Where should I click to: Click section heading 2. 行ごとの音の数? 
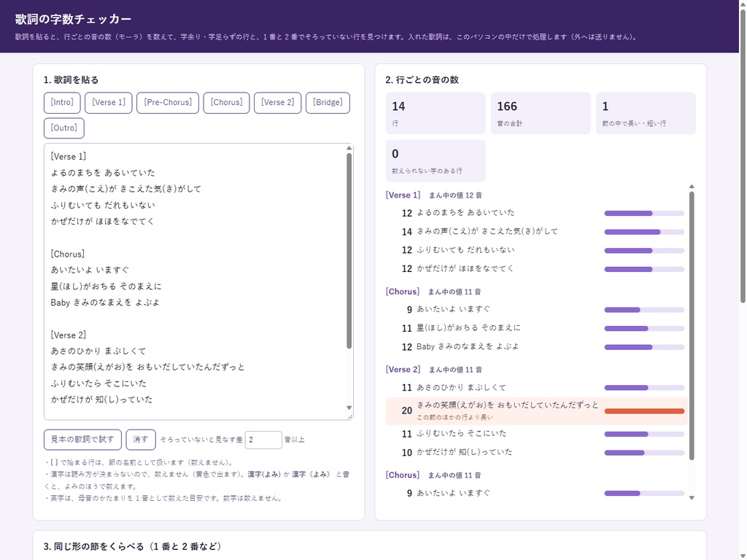[x=422, y=80]
